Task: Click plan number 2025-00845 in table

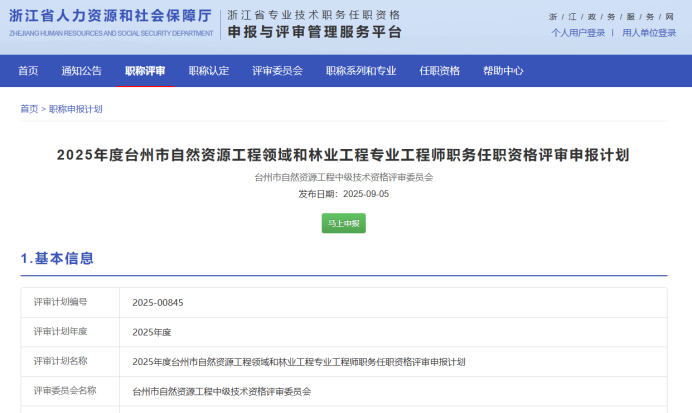Action: [158, 302]
